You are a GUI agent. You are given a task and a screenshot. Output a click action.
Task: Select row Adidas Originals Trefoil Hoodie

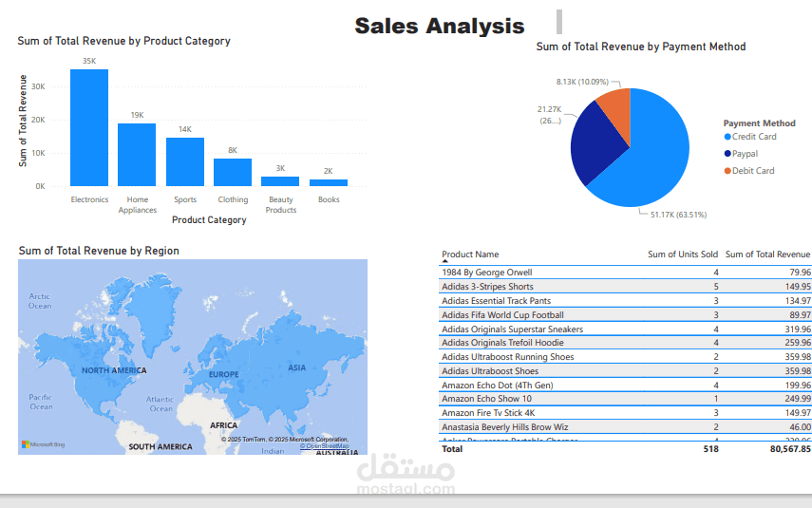pyautogui.click(x=625, y=343)
